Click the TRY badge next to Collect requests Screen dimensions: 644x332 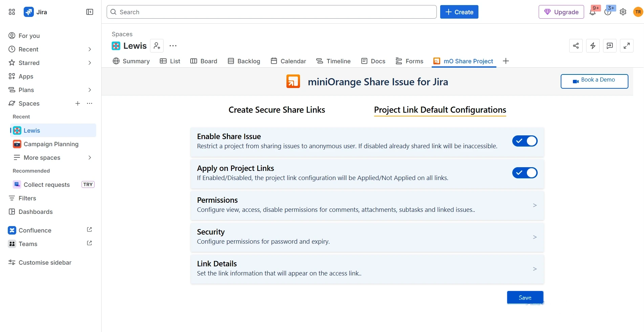click(x=88, y=184)
